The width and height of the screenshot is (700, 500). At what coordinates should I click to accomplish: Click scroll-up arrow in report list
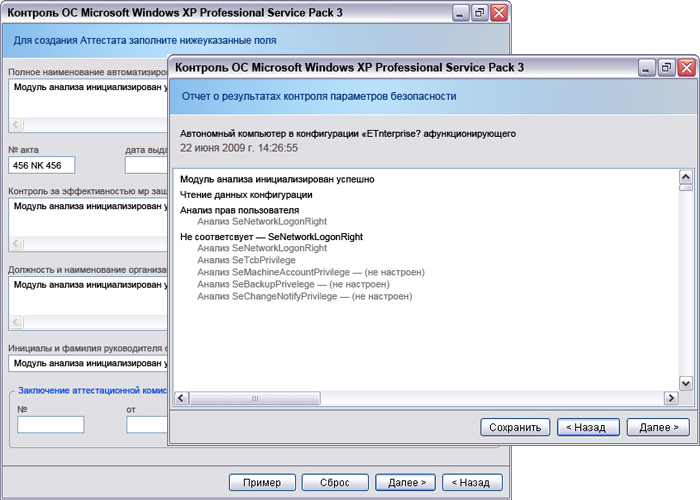point(686,177)
